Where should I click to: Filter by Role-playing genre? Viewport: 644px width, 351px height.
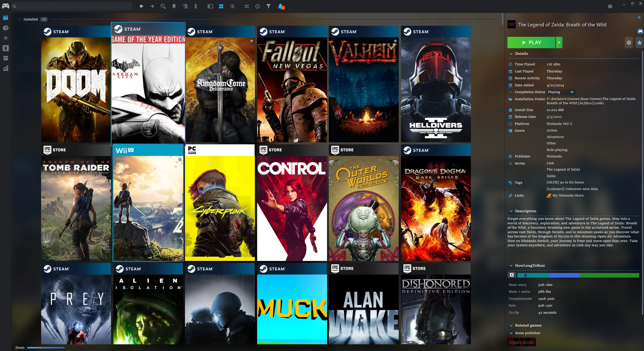coord(557,150)
